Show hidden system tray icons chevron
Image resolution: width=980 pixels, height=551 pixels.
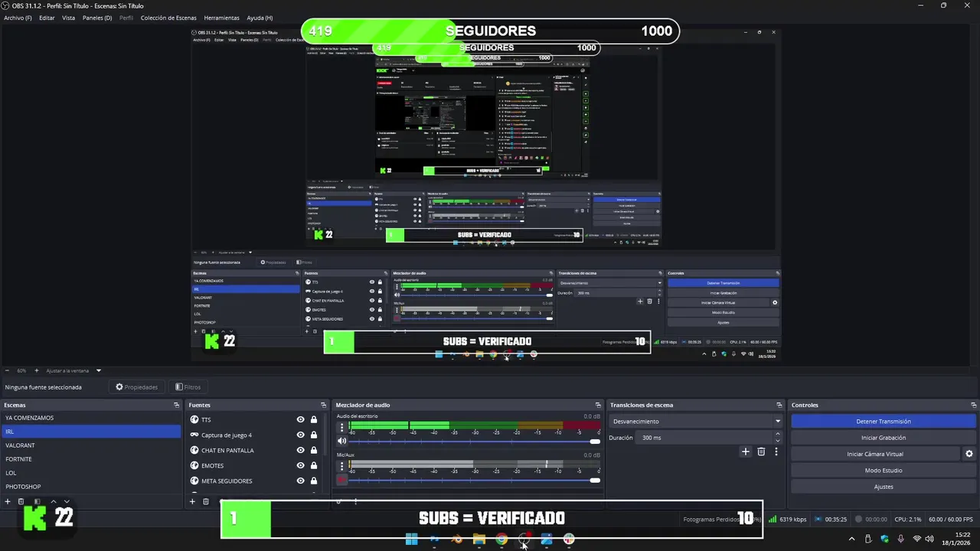pos(851,539)
